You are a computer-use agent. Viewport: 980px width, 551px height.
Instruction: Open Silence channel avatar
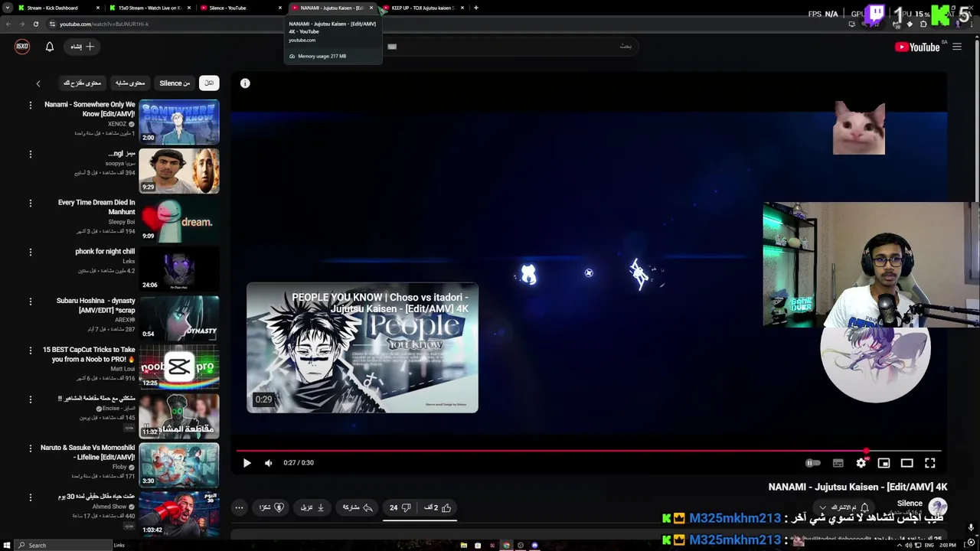[938, 507]
